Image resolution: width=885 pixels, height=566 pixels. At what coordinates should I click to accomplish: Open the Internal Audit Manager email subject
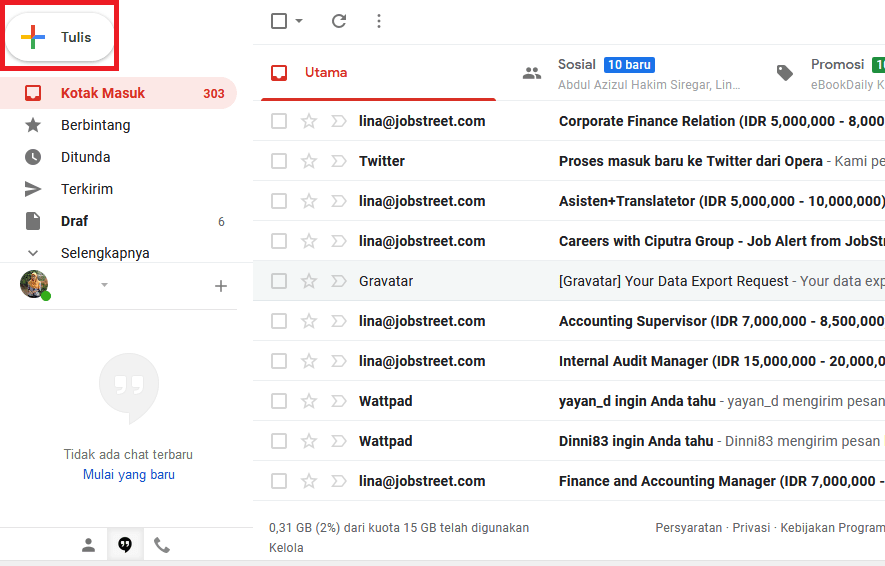pyautogui.click(x=722, y=361)
